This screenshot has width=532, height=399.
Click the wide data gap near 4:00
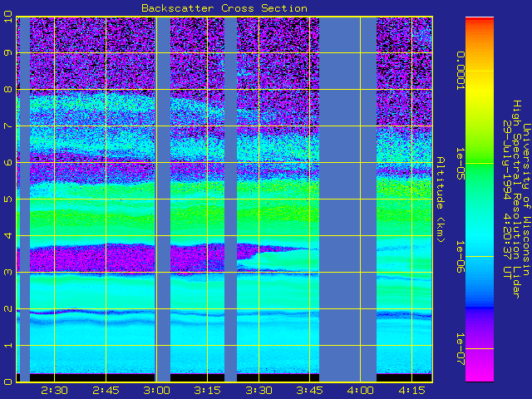pos(347,199)
